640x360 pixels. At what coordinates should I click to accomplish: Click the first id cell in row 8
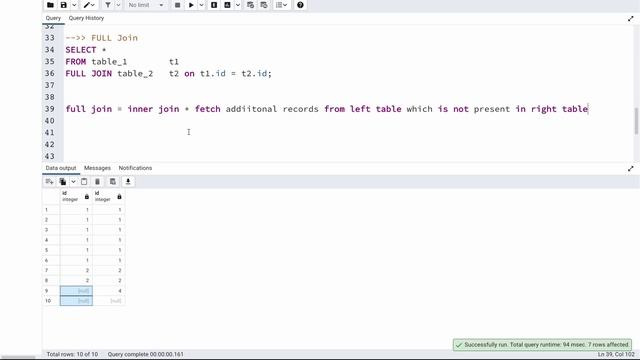[x=76, y=280]
